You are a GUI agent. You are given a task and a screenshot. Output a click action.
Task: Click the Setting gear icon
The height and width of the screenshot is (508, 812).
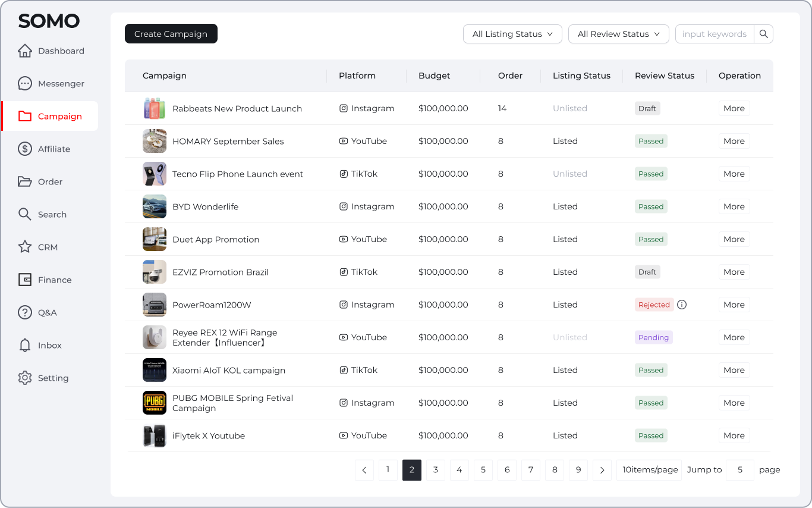25,378
